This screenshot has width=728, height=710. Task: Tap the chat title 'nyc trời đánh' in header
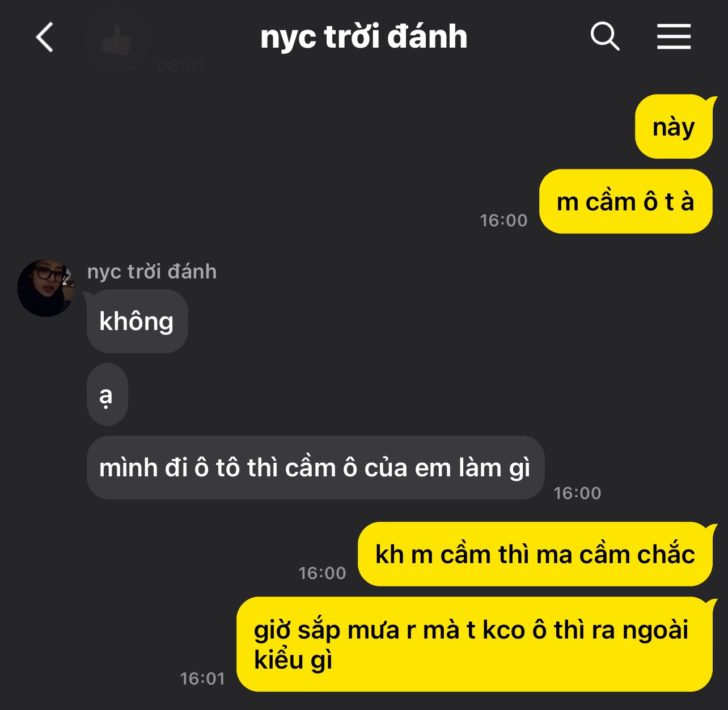tap(363, 37)
